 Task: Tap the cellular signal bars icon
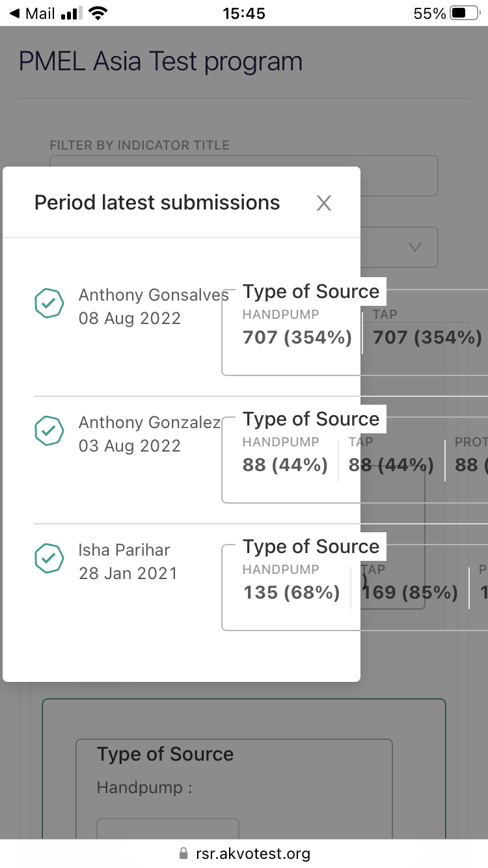point(71,14)
